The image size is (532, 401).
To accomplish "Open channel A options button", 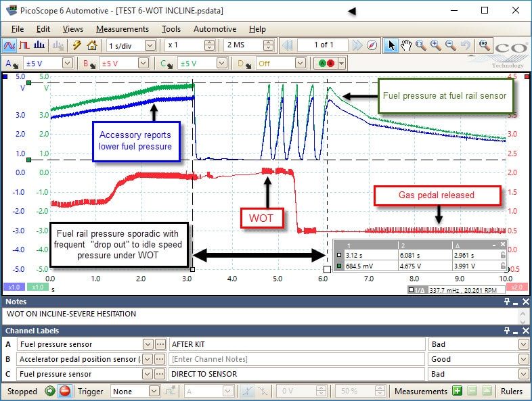I will pos(12,64).
